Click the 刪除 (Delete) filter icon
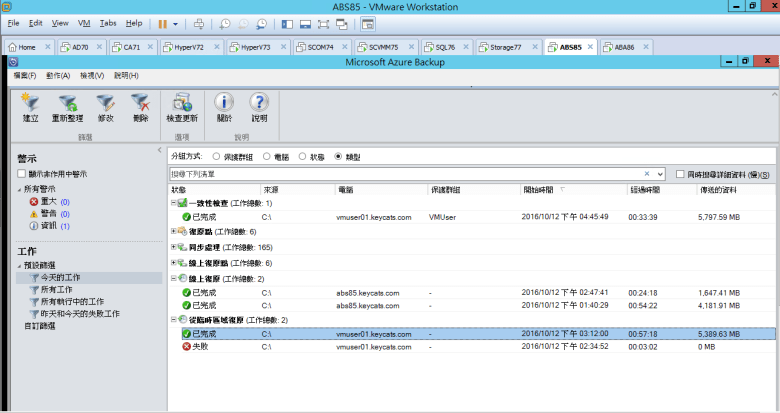780x413 pixels. [140, 107]
